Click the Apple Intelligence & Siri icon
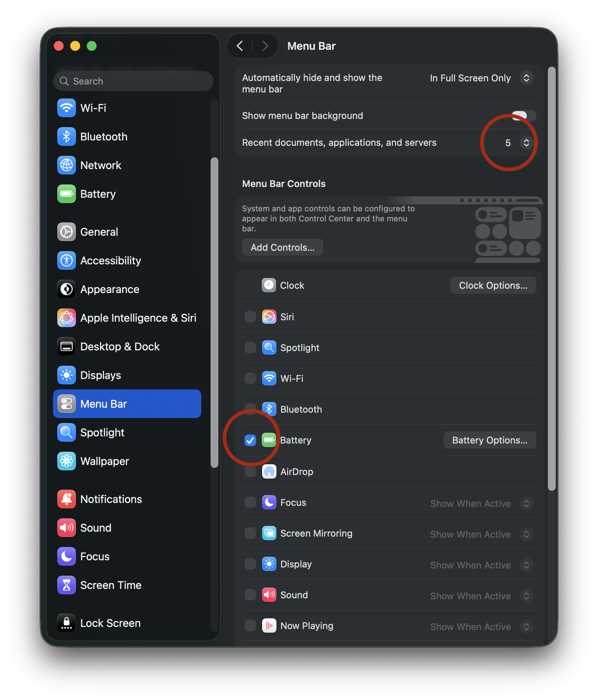This screenshot has height=700, width=598. click(x=66, y=318)
